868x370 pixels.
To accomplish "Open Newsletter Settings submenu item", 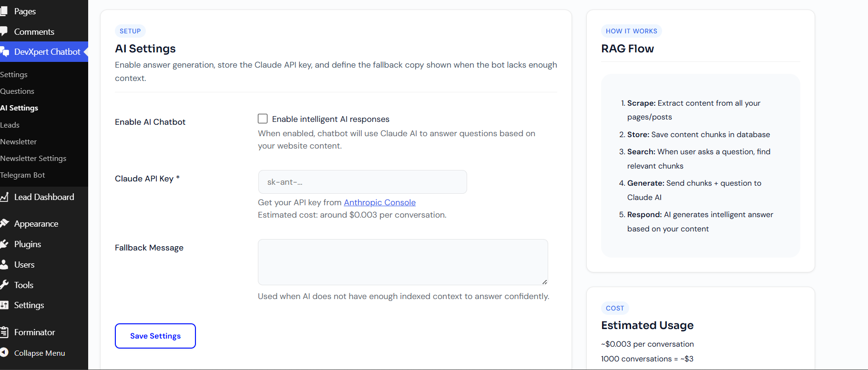I will point(33,158).
